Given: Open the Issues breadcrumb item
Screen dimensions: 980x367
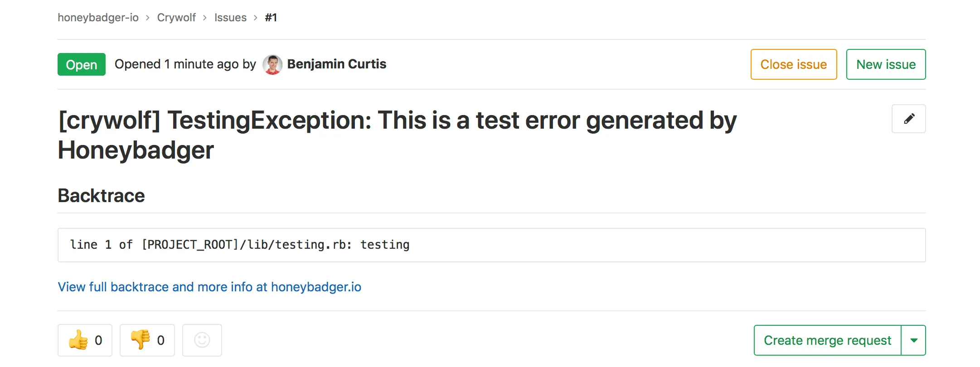Looking at the screenshot, I should coord(231,18).
